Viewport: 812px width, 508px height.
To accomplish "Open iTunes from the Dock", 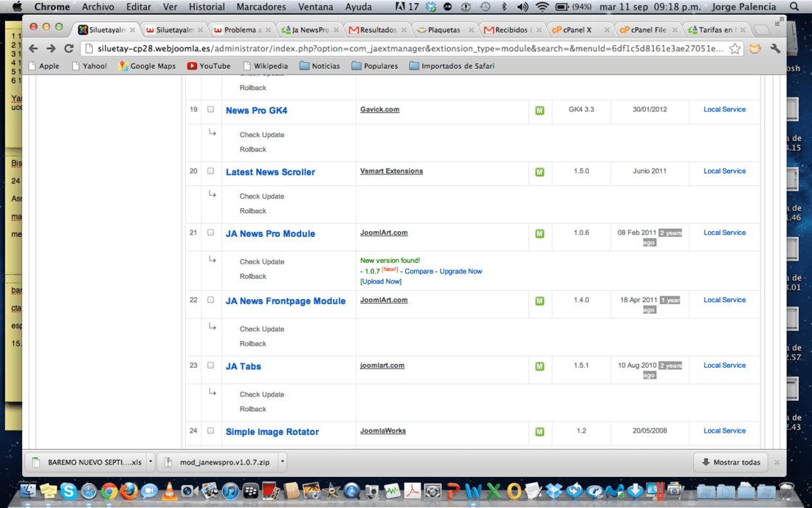I will tap(230, 491).
